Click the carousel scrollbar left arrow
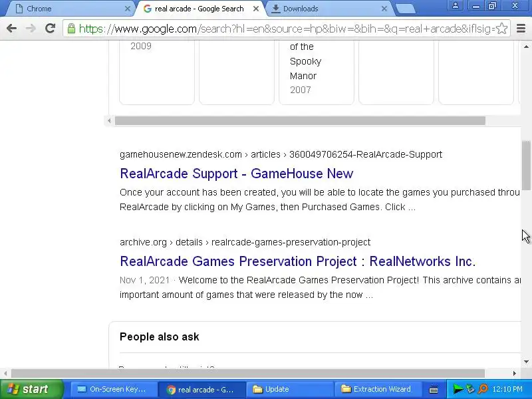532x399 pixels. click(x=109, y=121)
